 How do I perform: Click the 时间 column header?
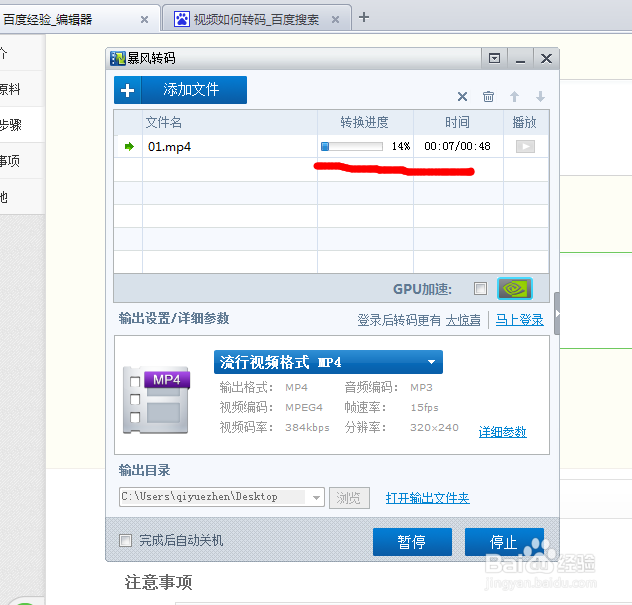coord(457,122)
